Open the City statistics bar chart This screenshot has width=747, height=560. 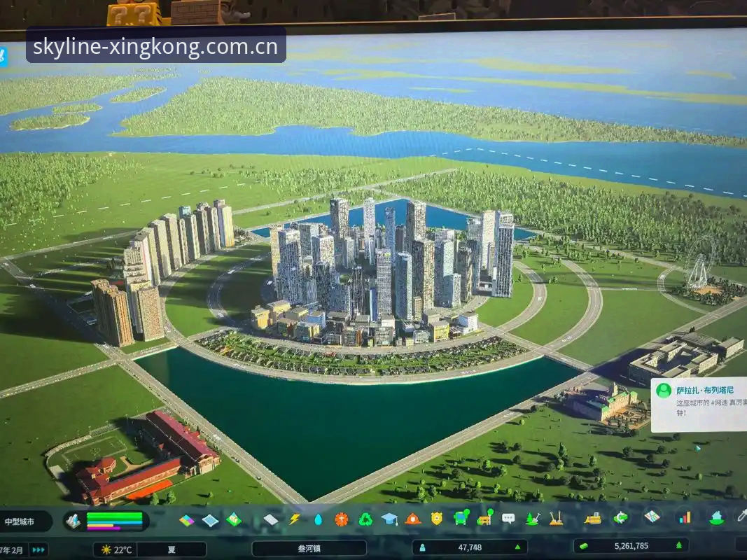[685, 517]
